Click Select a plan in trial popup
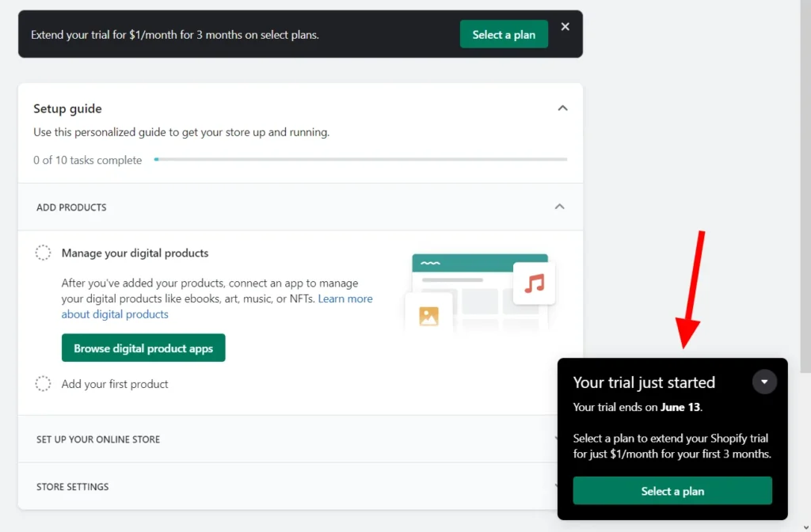Screen dimensions: 811x532 tap(672, 491)
